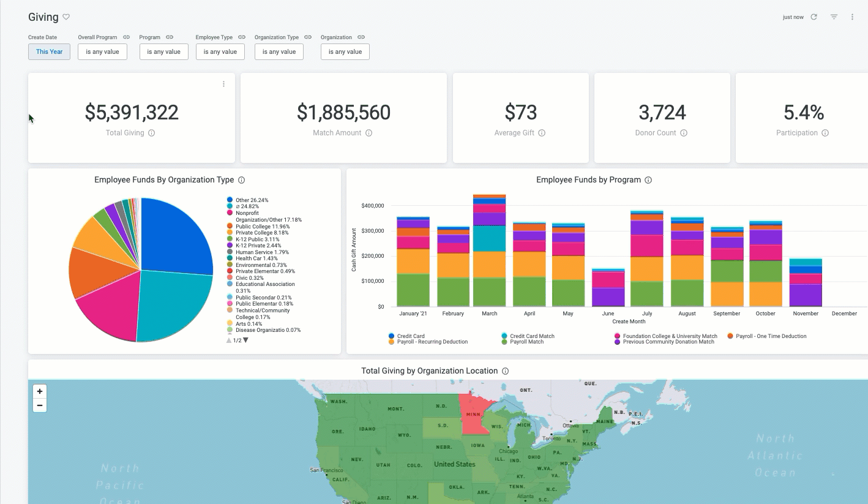Toggle the Payroll - One Time Deduction series
The height and width of the screenshot is (504, 868).
tap(767, 336)
